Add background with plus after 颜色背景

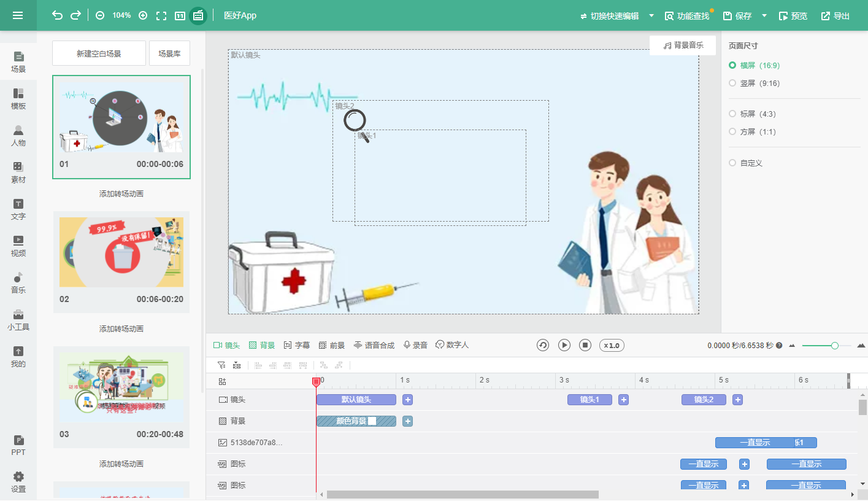pyautogui.click(x=407, y=421)
